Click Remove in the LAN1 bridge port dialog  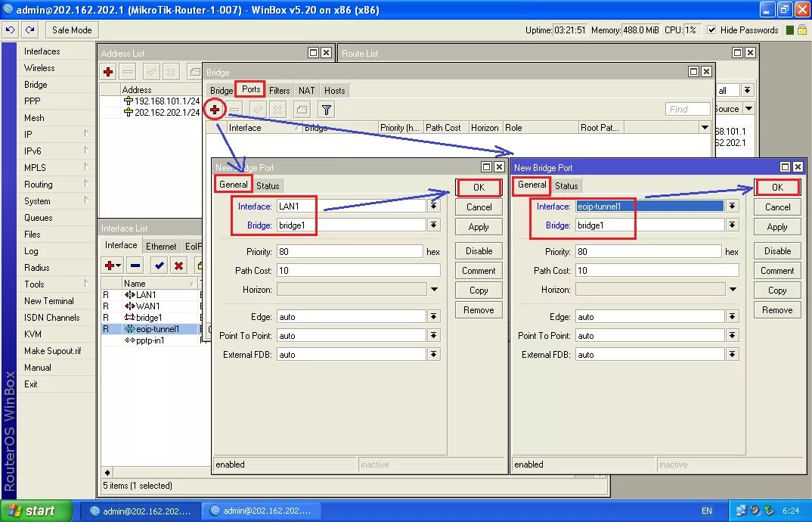coord(479,310)
